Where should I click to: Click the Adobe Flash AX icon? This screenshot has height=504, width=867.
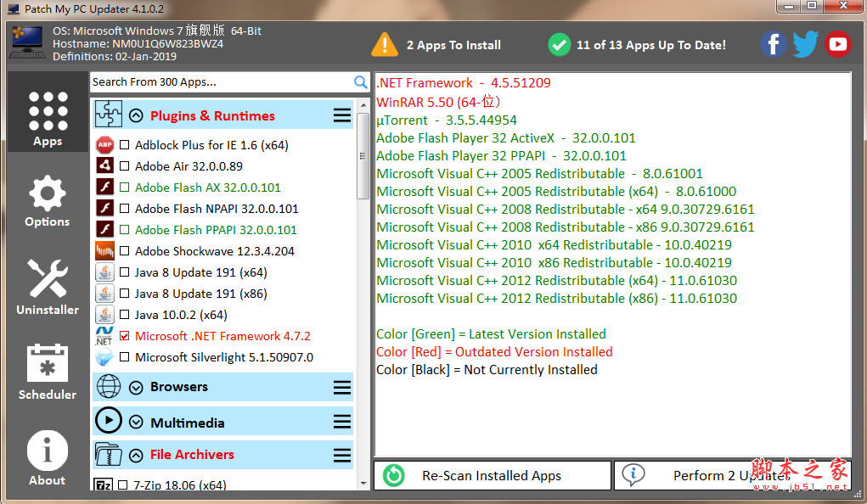click(x=104, y=187)
